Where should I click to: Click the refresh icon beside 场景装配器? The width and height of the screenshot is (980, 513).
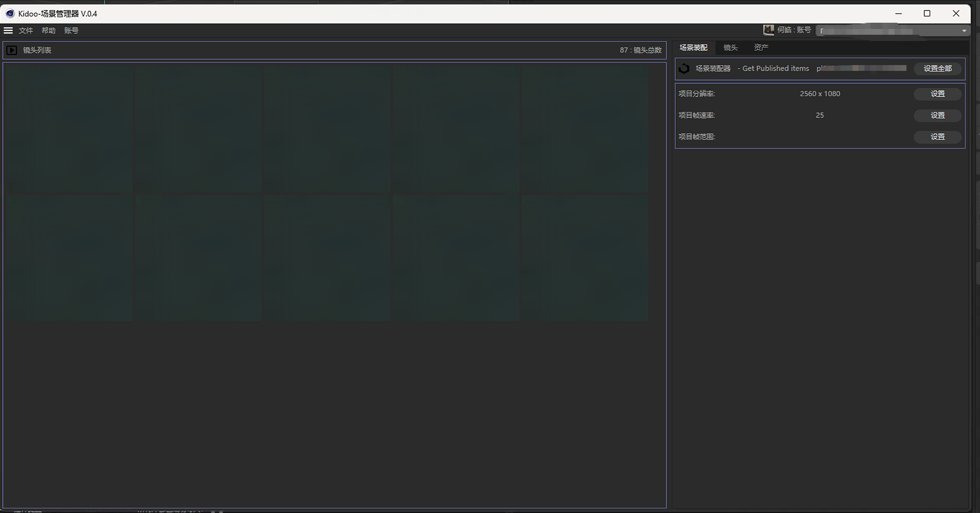point(684,69)
